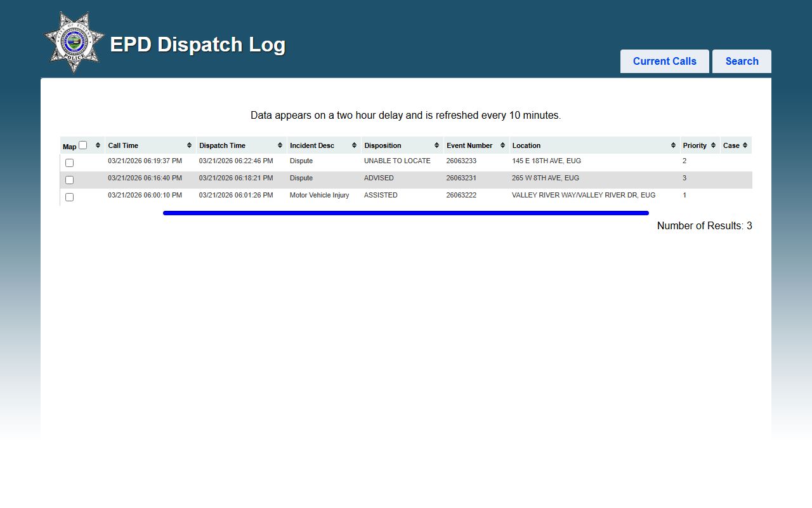Select dispatch time 03/21/2026 06:01:26 PM
This screenshot has width=812, height=508.
236,195
